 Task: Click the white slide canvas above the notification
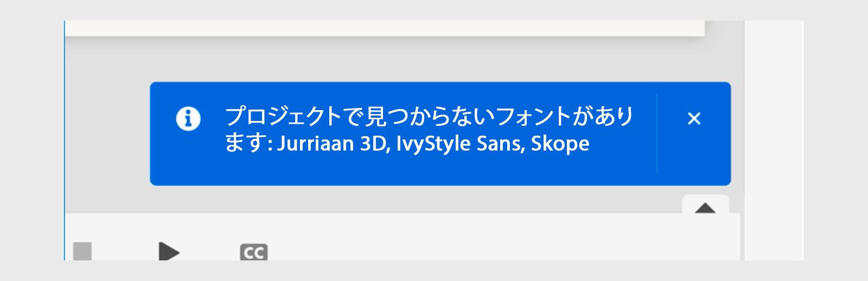pyautogui.click(x=380, y=28)
